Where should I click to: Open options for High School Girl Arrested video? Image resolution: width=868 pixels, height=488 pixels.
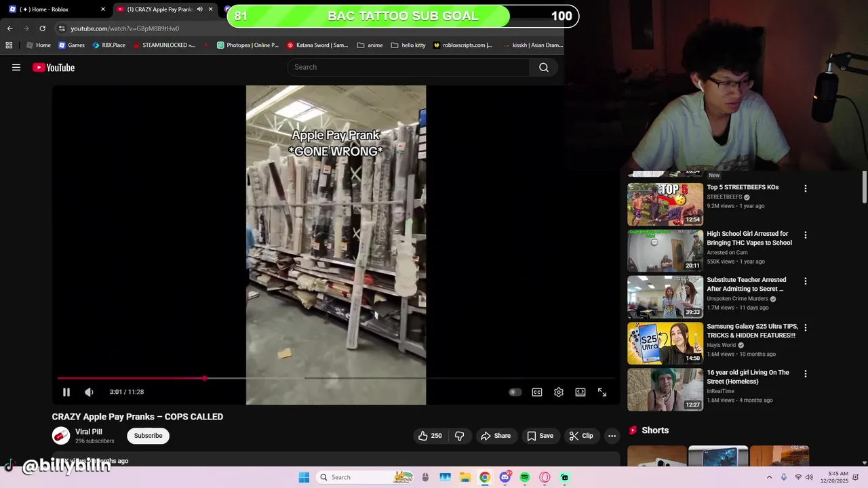[806, 235]
